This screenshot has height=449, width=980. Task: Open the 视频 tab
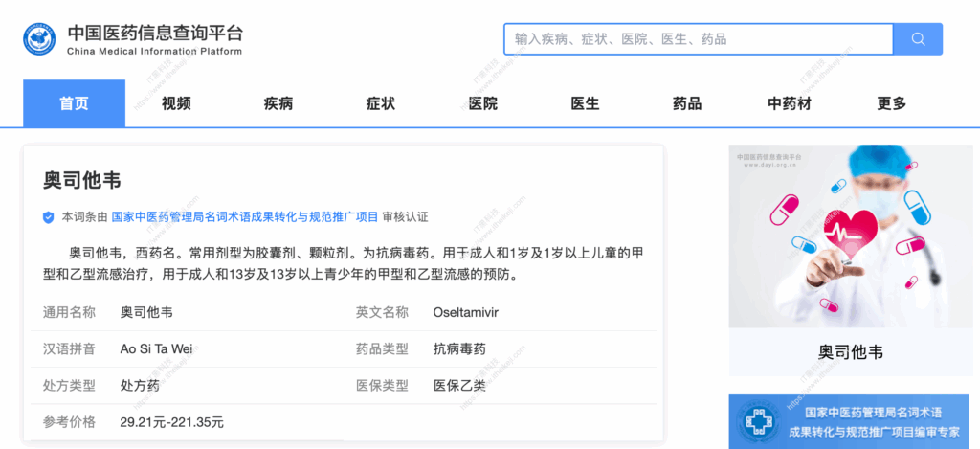(176, 103)
